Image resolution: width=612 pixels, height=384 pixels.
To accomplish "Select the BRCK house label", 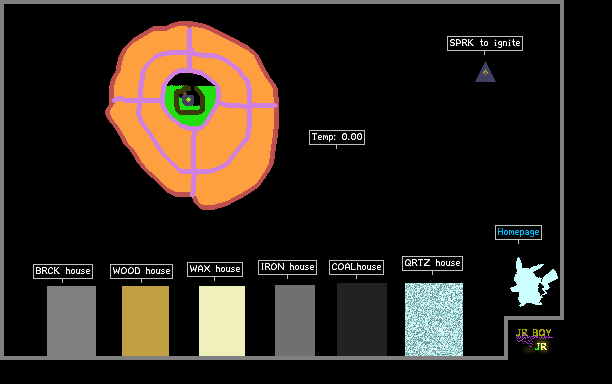I will click(x=63, y=271).
